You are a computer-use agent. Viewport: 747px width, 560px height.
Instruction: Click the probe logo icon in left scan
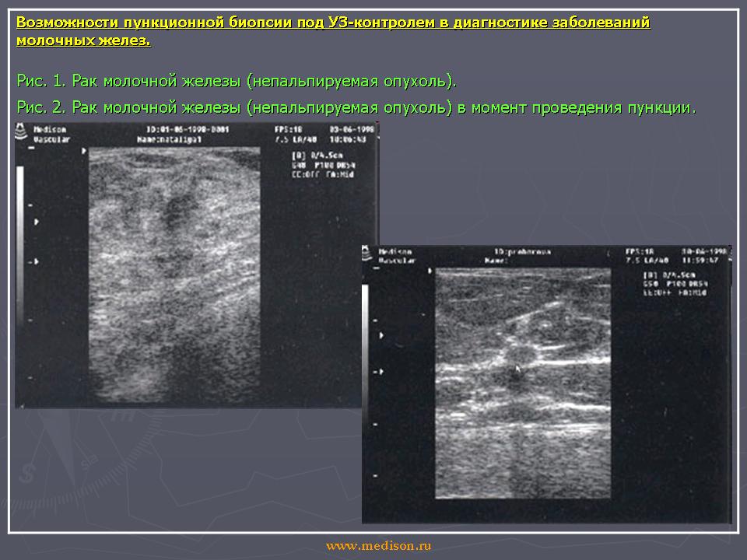pyautogui.click(x=21, y=131)
